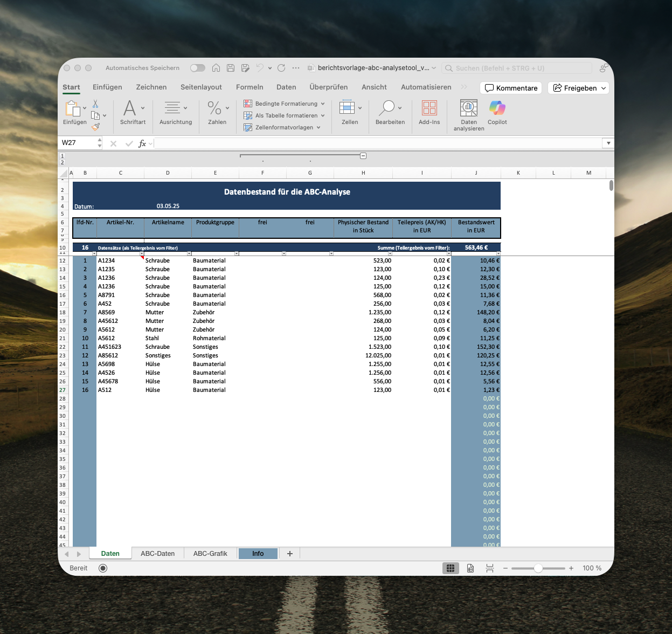Switch to Info sheet tab
The image size is (672, 634).
[x=258, y=554]
